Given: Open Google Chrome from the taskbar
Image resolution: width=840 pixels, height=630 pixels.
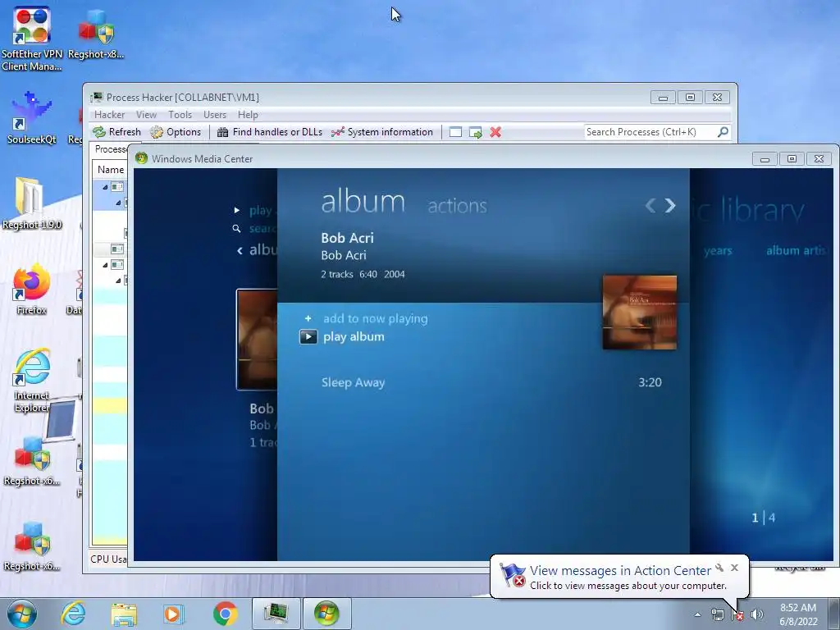Looking at the screenshot, I should [225, 614].
